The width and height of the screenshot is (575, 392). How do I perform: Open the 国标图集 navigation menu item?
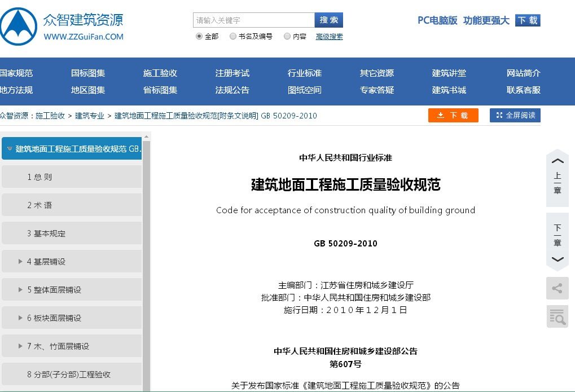click(88, 73)
